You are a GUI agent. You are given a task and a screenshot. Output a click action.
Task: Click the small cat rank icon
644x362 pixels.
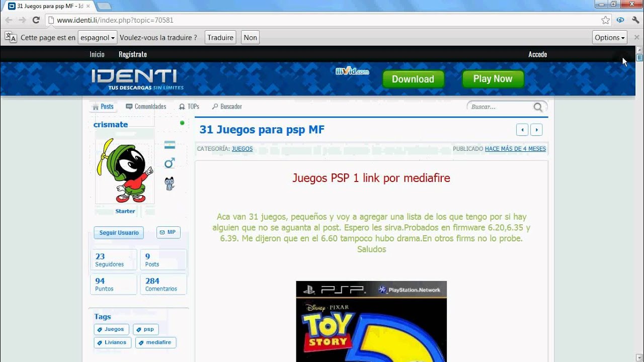click(170, 184)
